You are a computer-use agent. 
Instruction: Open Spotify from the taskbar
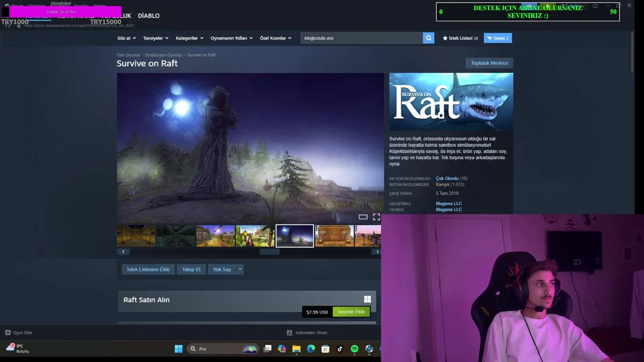pos(355,348)
